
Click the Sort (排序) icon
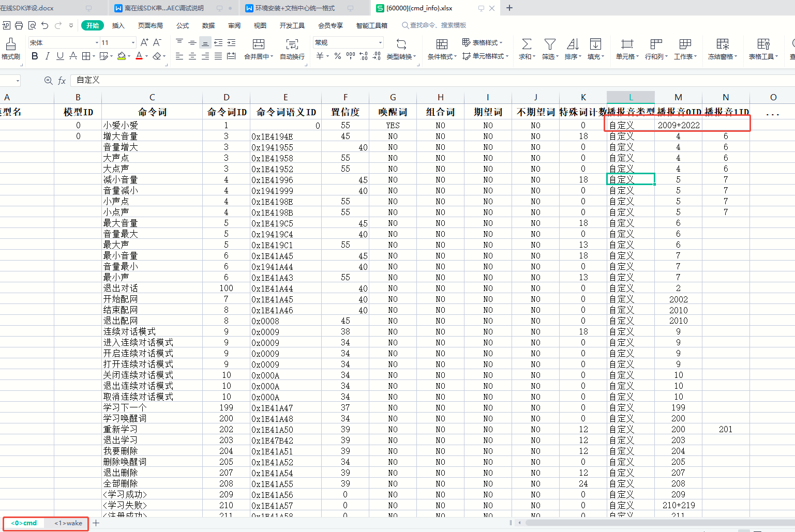click(x=572, y=44)
